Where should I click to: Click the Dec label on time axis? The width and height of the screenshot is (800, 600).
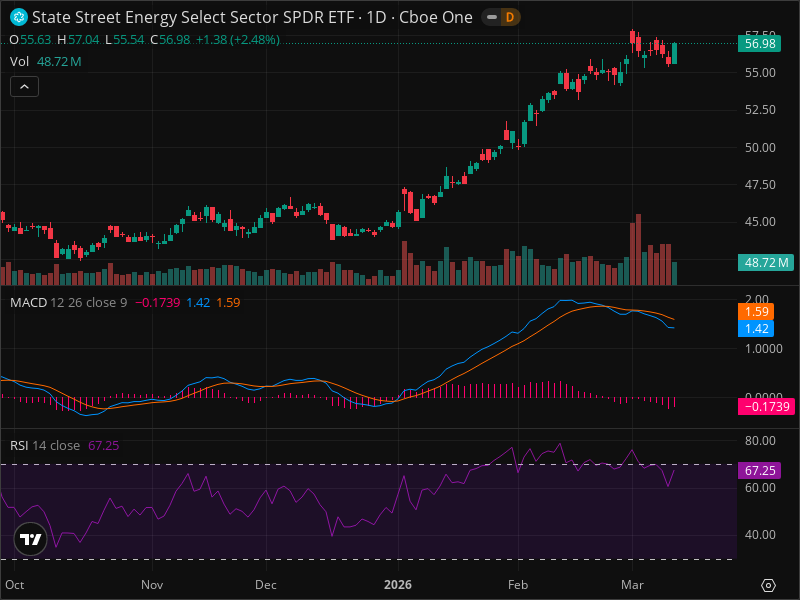(266, 585)
